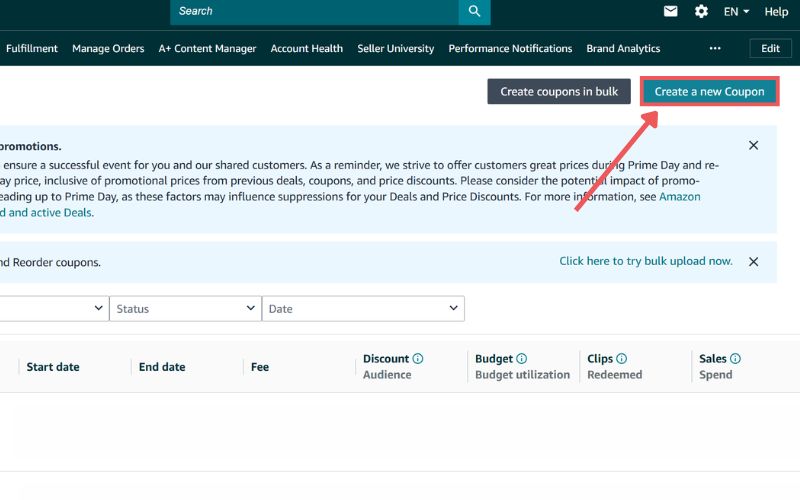Click here to try bulk upload now
The height and width of the screenshot is (500, 800).
coord(645,261)
